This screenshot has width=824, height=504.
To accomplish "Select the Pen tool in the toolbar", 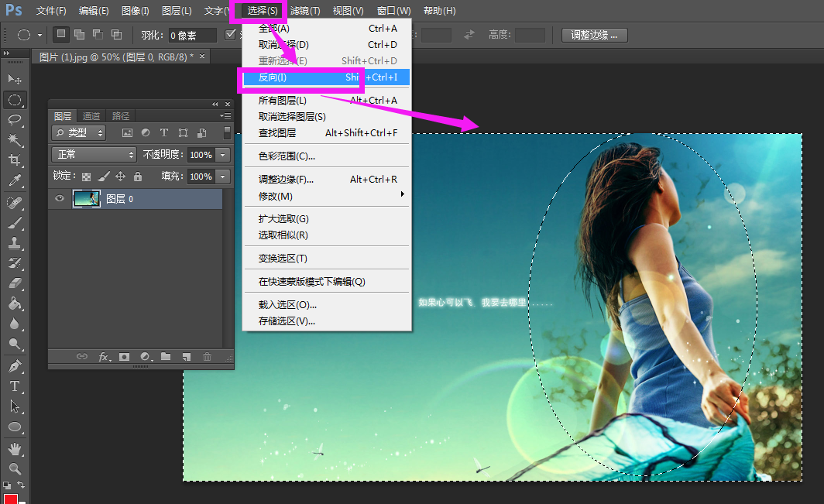I will [x=14, y=364].
